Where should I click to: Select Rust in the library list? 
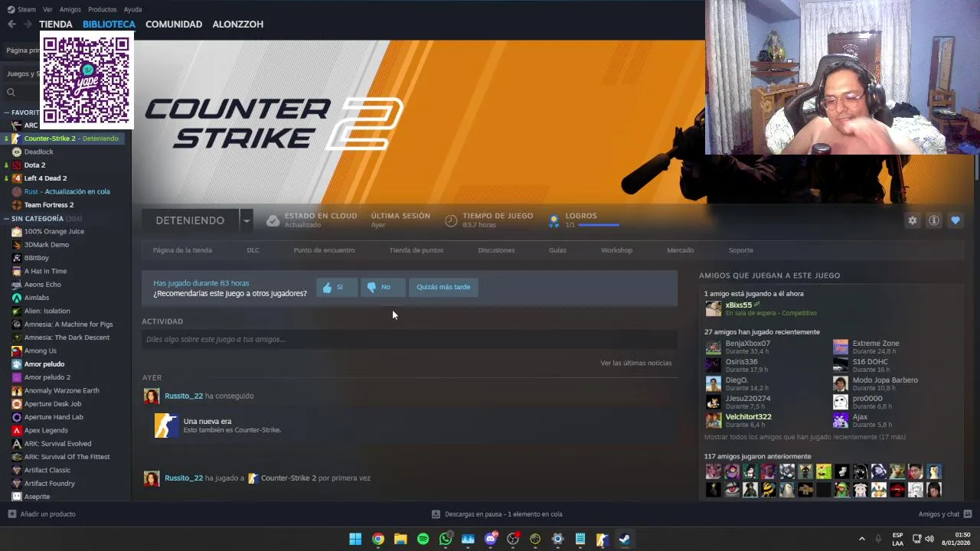pos(67,191)
